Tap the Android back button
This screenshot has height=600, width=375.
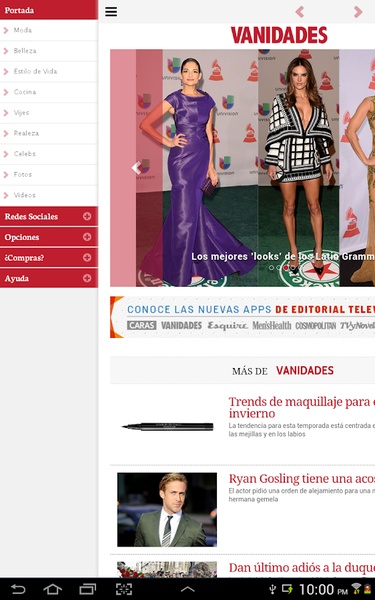[x=18, y=589]
